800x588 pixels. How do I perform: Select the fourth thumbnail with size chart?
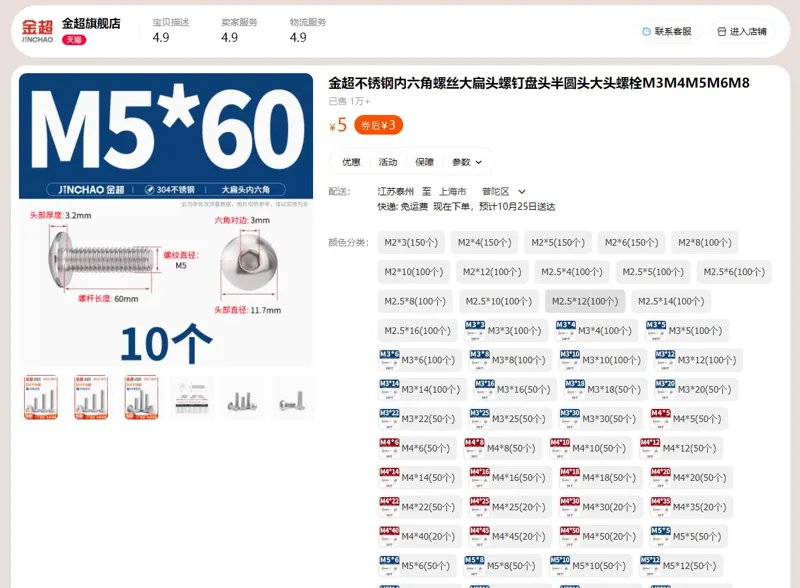pyautogui.click(x=192, y=398)
